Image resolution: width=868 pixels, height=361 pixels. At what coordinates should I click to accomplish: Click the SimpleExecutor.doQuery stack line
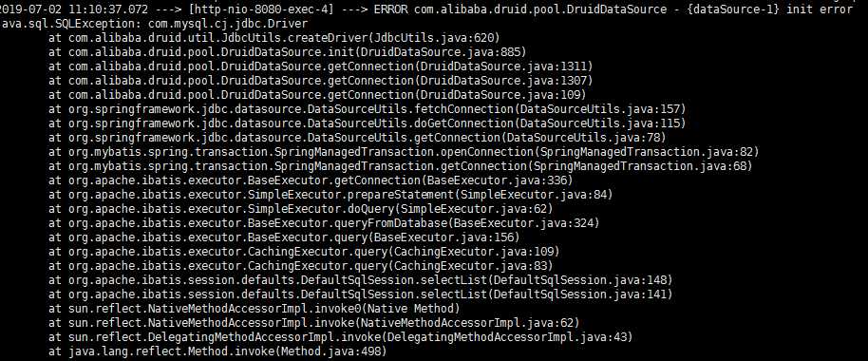301,209
